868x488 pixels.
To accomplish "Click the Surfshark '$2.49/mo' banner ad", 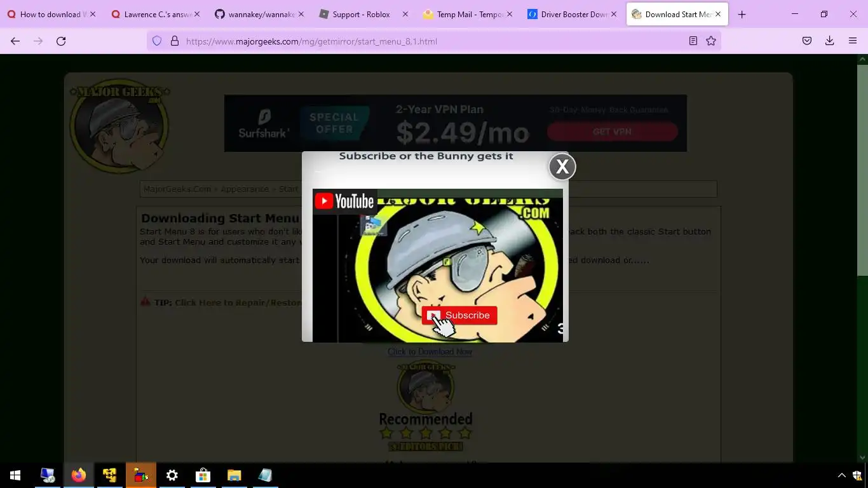I will 456,123.
